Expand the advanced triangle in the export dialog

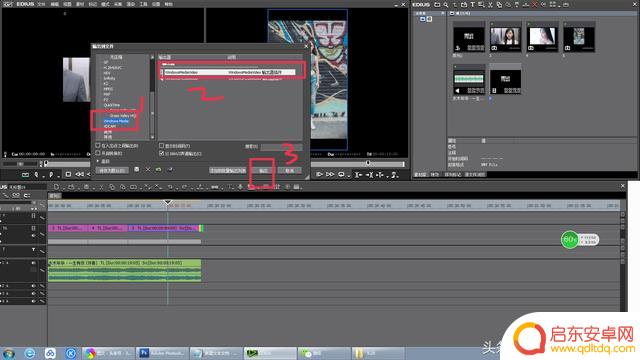coord(98,161)
